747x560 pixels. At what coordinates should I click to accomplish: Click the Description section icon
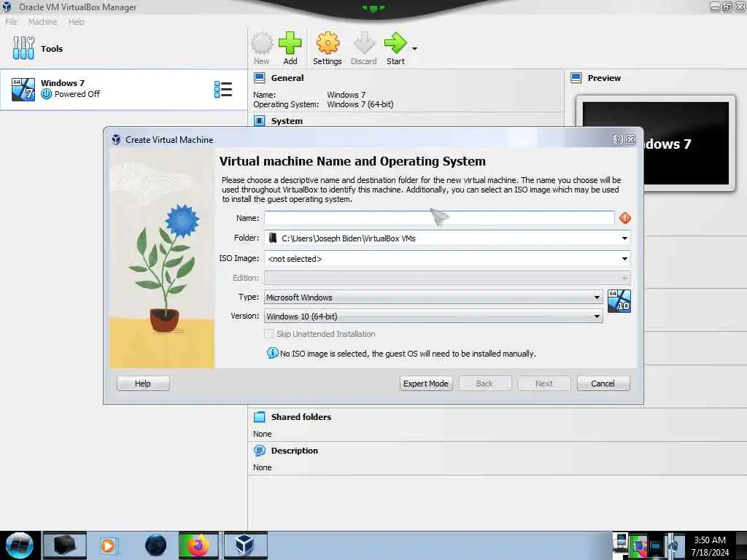(x=259, y=451)
